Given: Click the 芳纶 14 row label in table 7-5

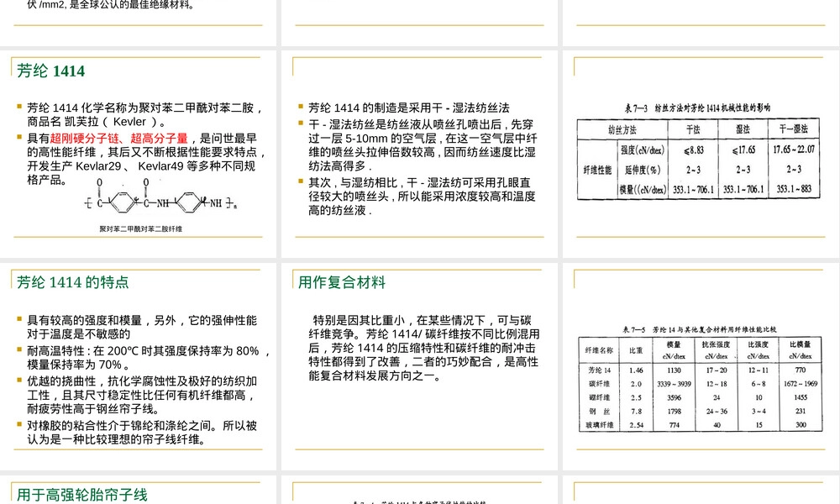Looking at the screenshot, I should click(x=599, y=370).
